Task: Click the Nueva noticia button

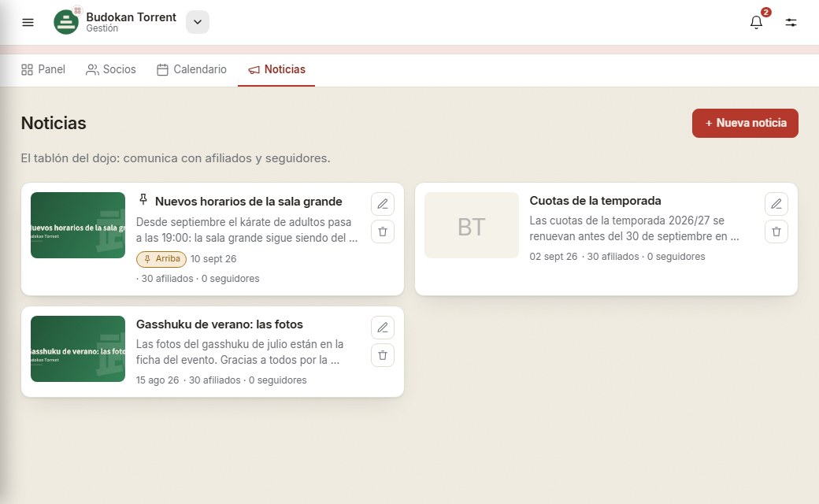Action: (x=745, y=124)
